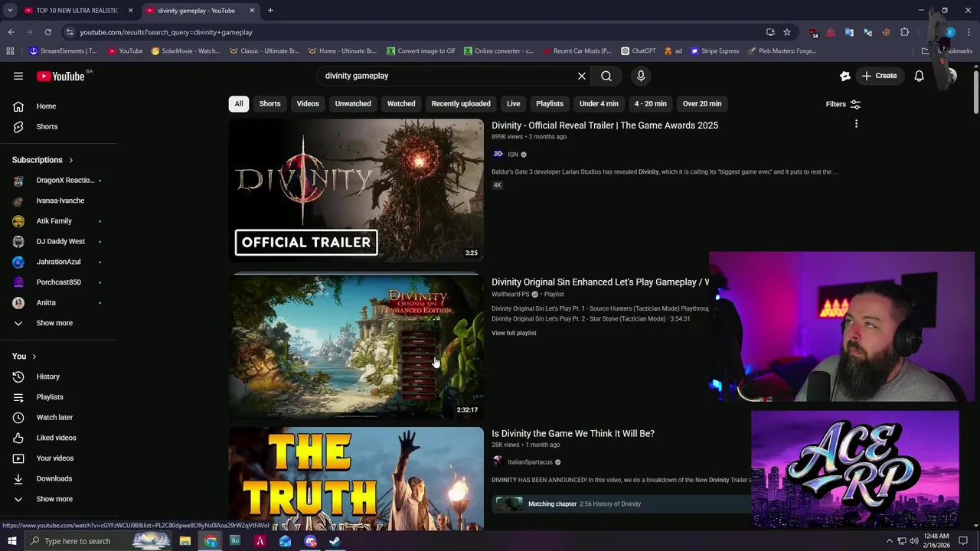980x551 pixels.
Task: Open the Windows Start menu
Action: pos(11,541)
